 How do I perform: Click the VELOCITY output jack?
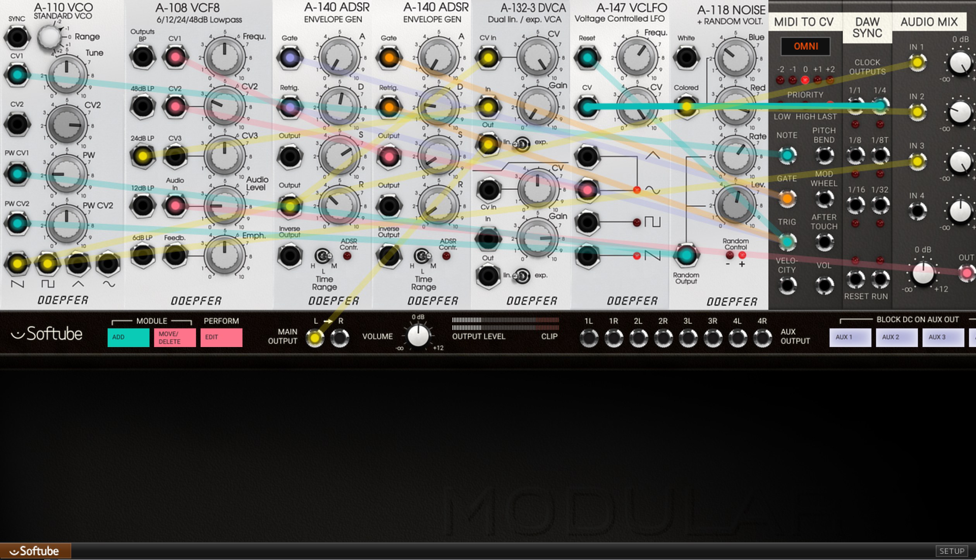787,285
